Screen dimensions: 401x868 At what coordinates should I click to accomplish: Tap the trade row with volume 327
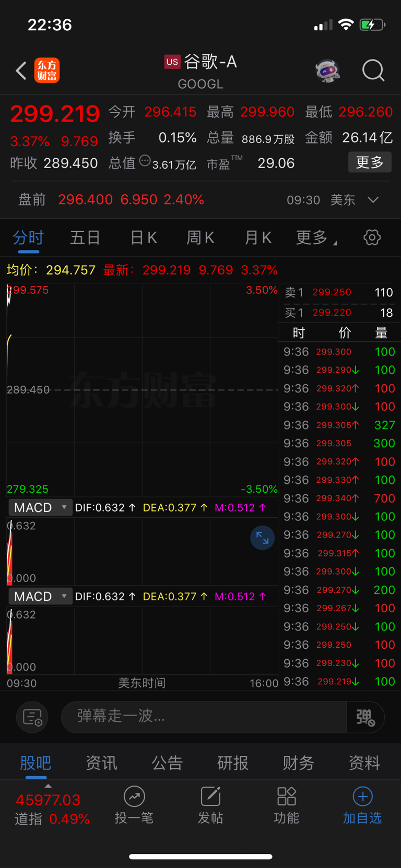(339, 425)
